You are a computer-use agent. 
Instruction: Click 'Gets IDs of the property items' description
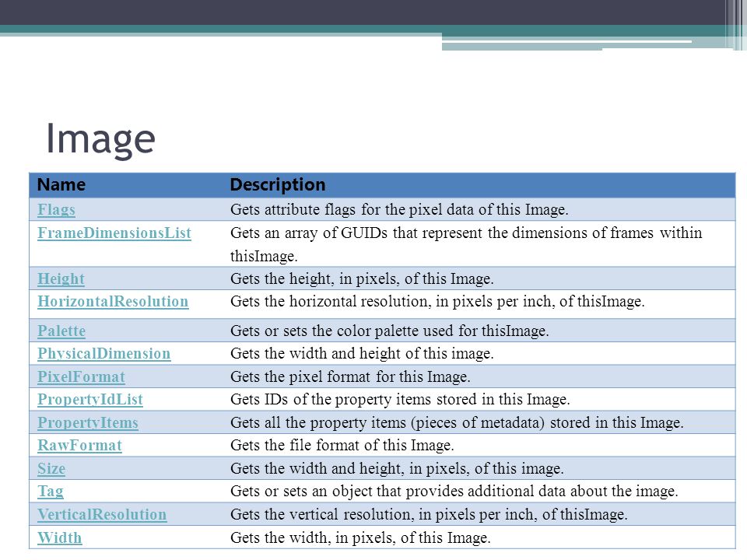[400, 400]
